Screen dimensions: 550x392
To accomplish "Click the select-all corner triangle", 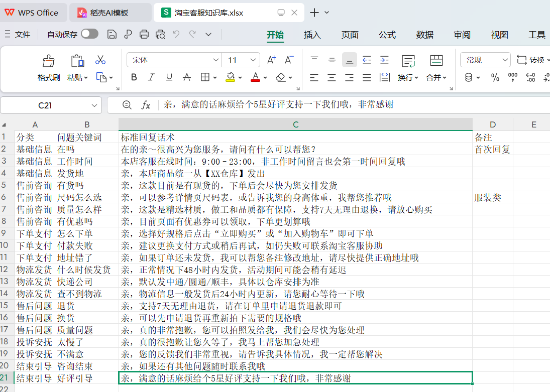I will pyautogui.click(x=4, y=125).
